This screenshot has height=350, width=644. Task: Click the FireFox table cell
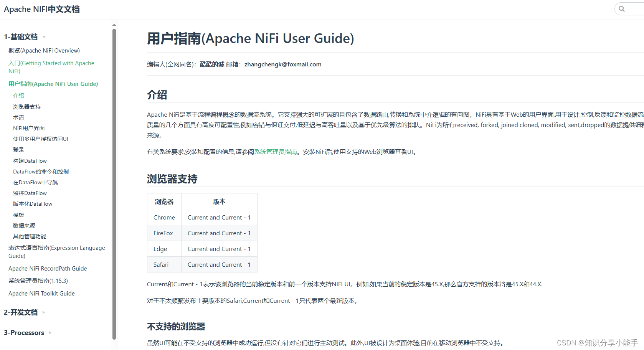pos(164,233)
